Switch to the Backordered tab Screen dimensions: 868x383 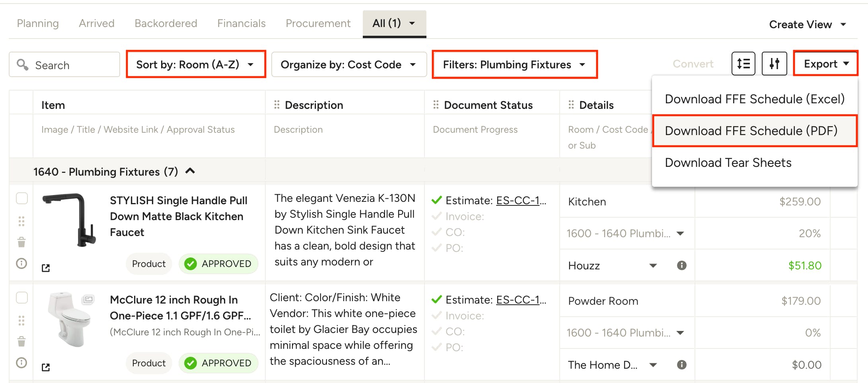[x=166, y=23]
